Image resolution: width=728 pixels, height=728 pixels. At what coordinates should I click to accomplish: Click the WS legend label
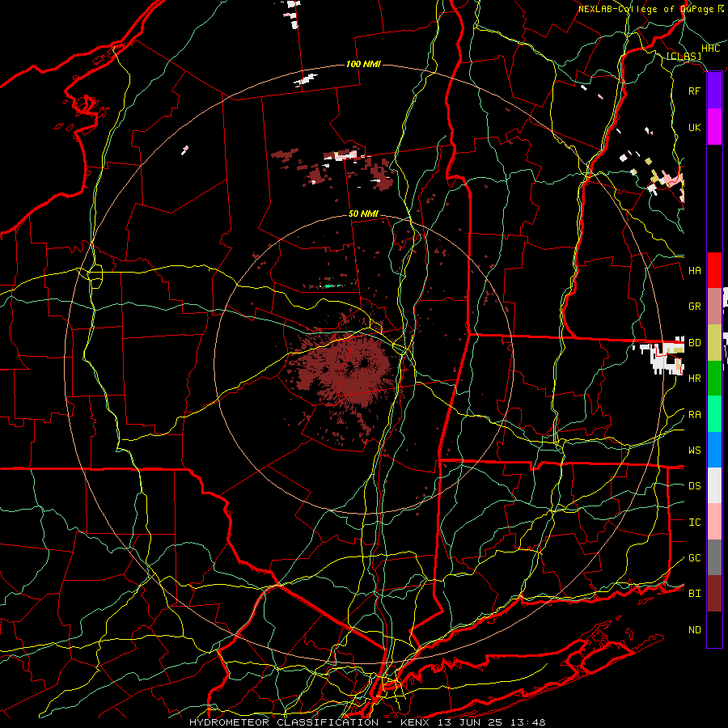pos(695,451)
